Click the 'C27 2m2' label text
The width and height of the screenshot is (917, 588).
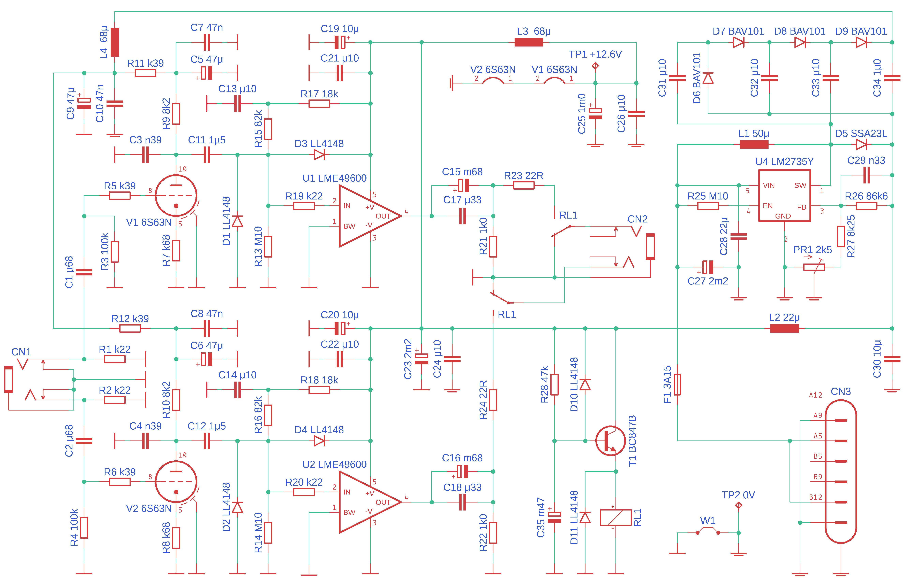708,281
